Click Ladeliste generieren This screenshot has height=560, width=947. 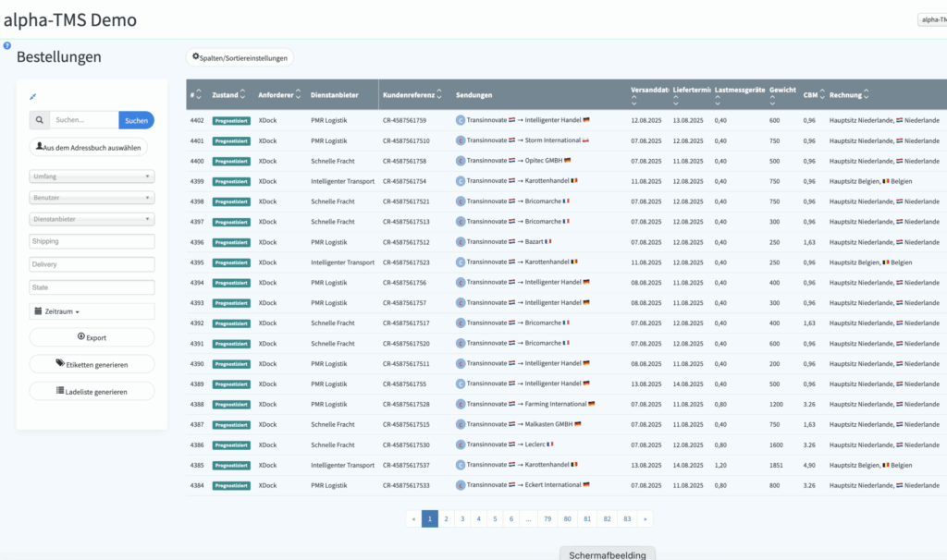tap(92, 391)
